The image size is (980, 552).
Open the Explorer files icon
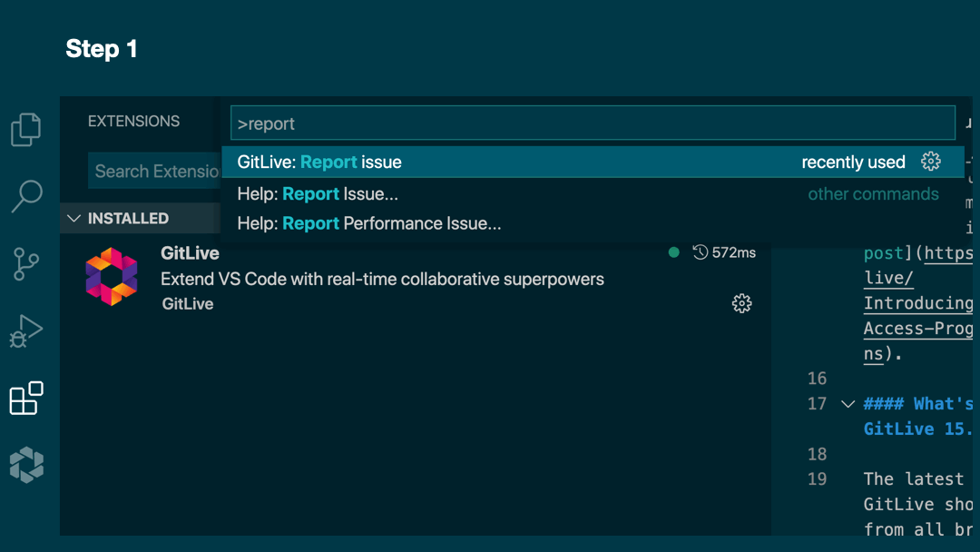point(26,130)
